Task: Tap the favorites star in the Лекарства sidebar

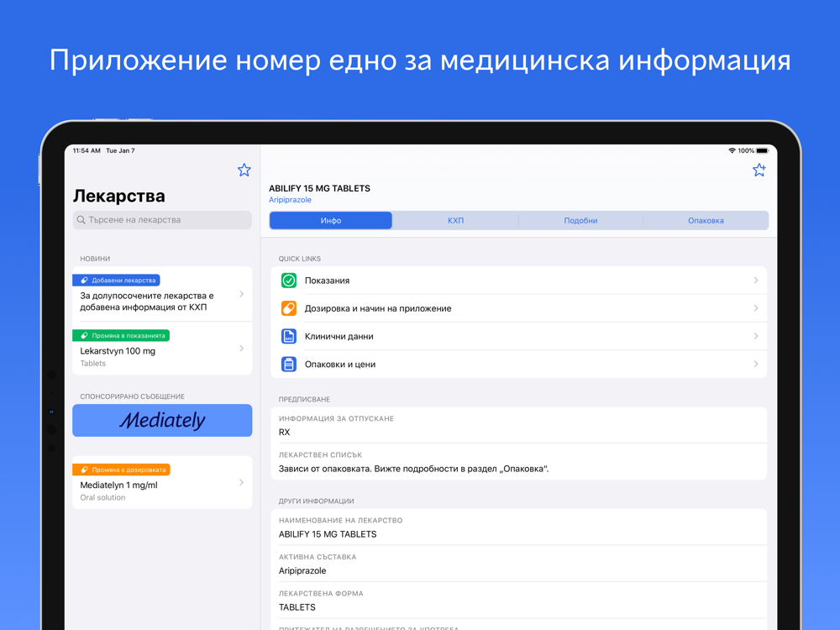Action: (244, 170)
